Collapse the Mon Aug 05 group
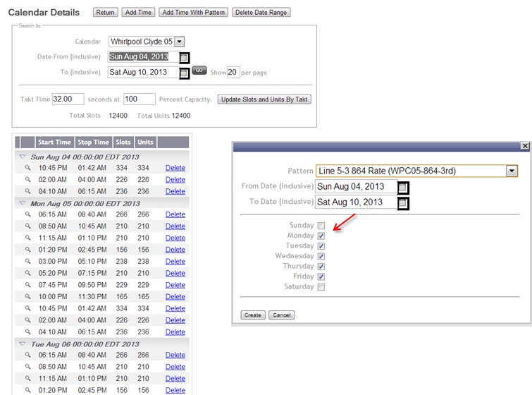 pyautogui.click(x=23, y=203)
